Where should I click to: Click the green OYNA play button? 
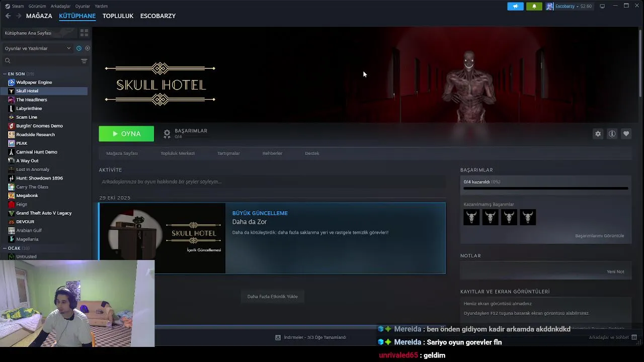pos(126,134)
